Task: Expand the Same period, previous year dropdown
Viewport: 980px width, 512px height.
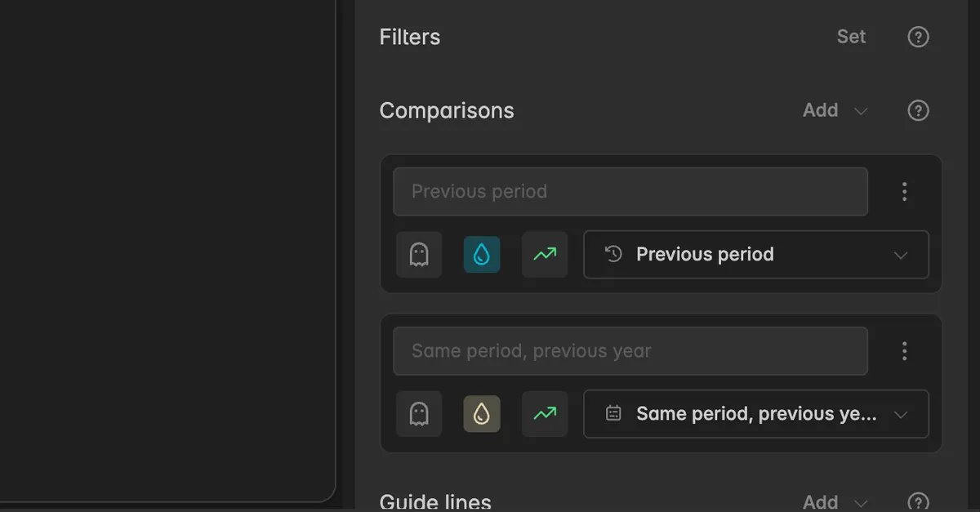Action: coord(756,414)
